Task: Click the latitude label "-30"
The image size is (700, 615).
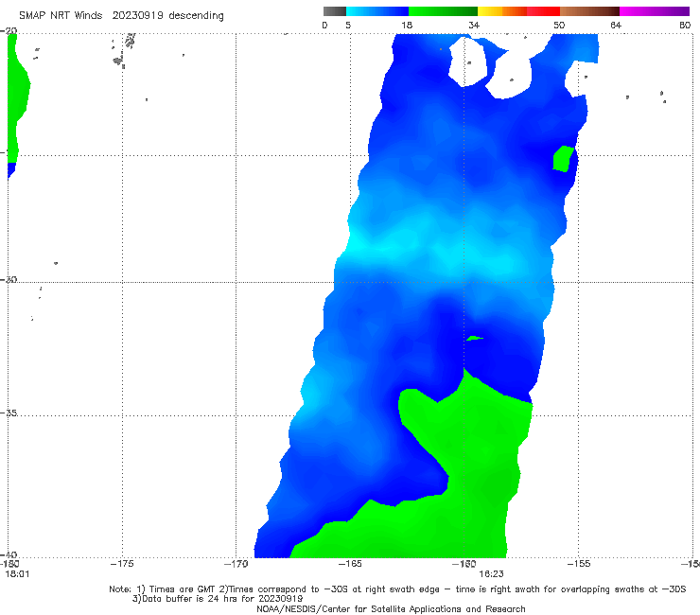Action: [x=9, y=279]
